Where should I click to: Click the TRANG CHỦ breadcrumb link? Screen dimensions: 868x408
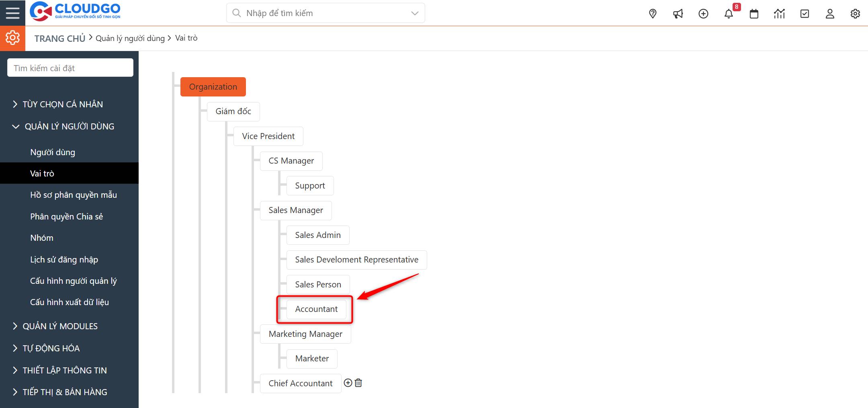tap(59, 38)
